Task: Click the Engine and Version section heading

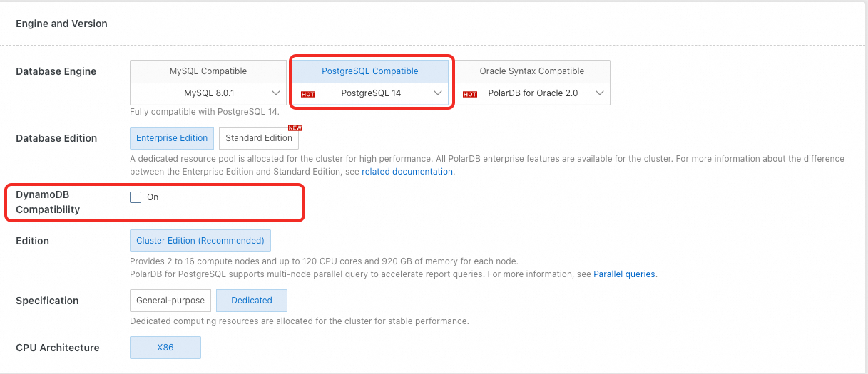Action: coord(62,24)
